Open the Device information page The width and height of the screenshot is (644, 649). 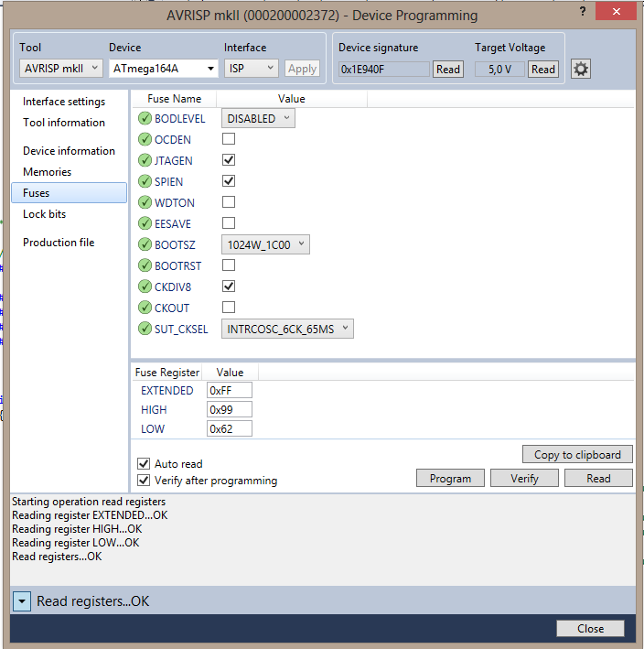tap(70, 151)
